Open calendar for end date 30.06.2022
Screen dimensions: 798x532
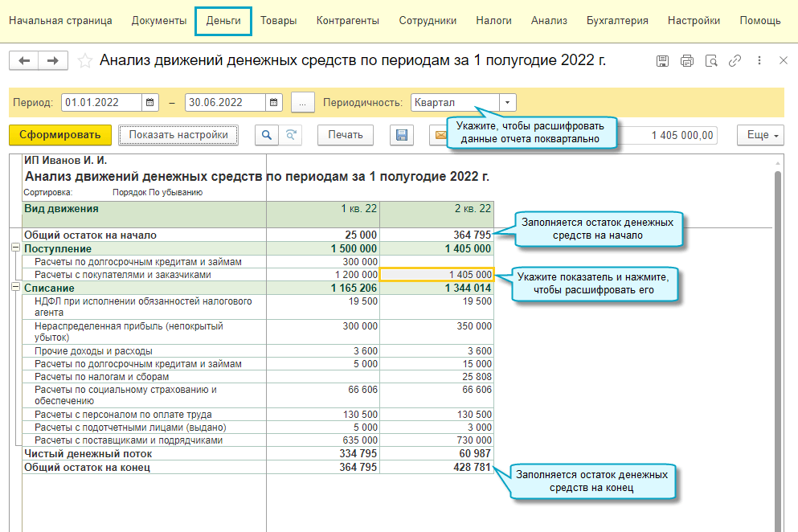[x=274, y=103]
